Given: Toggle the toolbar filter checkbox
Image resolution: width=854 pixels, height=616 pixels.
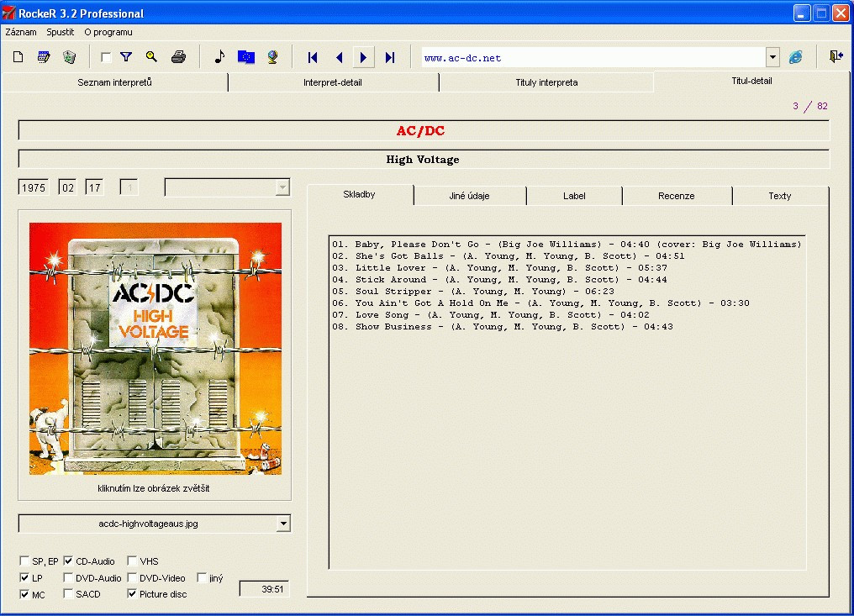Looking at the screenshot, I should click(x=106, y=57).
